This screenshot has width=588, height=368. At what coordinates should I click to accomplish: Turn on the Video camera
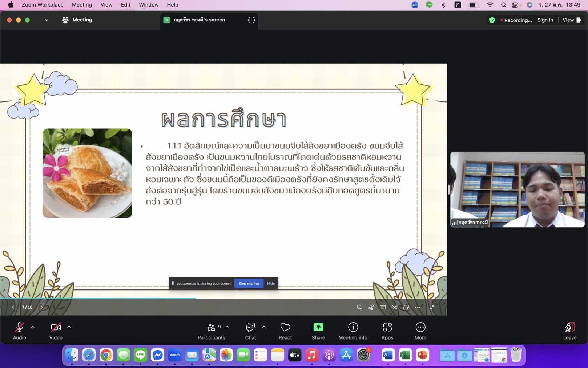coord(56,327)
